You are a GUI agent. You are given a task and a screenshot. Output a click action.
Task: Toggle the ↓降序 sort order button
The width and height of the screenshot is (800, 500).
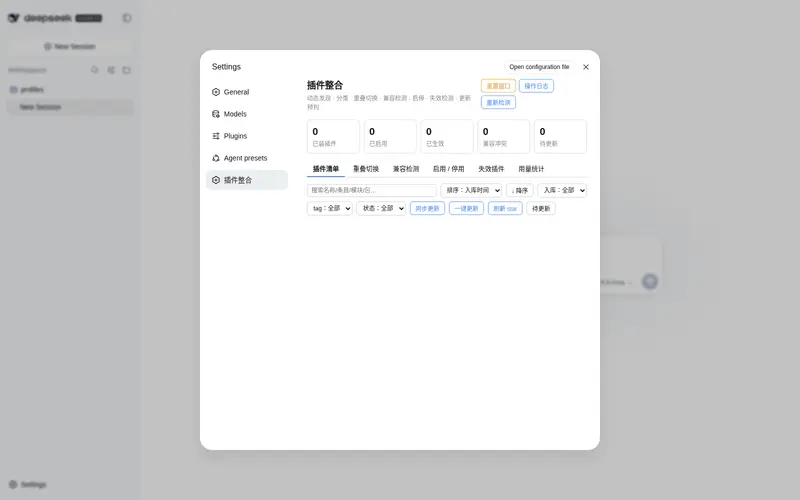point(519,190)
